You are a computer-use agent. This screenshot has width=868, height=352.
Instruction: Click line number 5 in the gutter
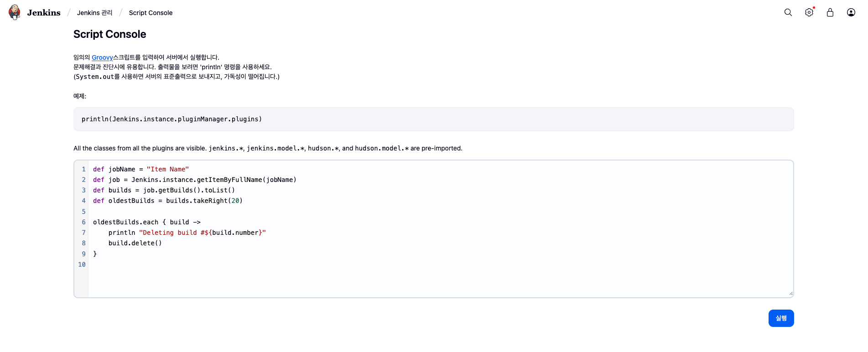point(83,212)
